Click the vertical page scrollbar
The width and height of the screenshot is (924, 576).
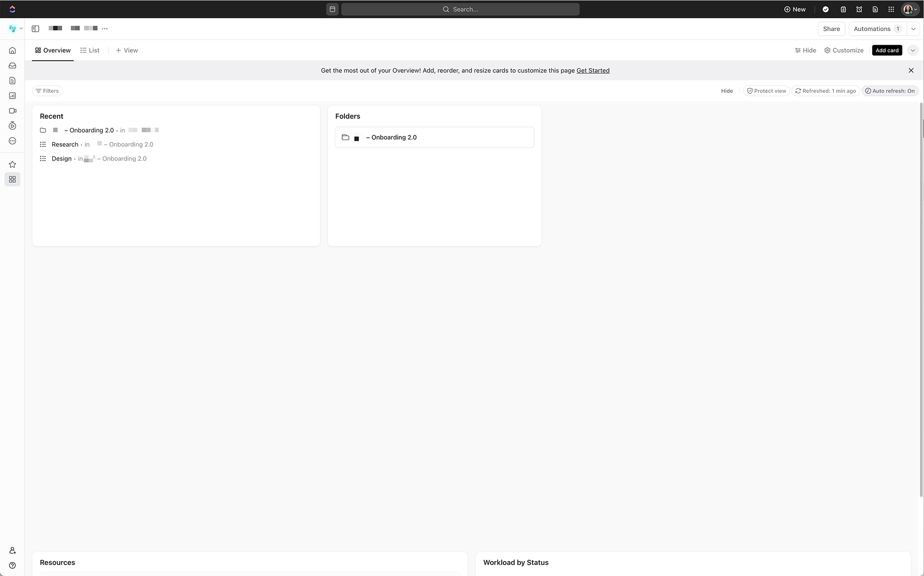[x=922, y=300]
